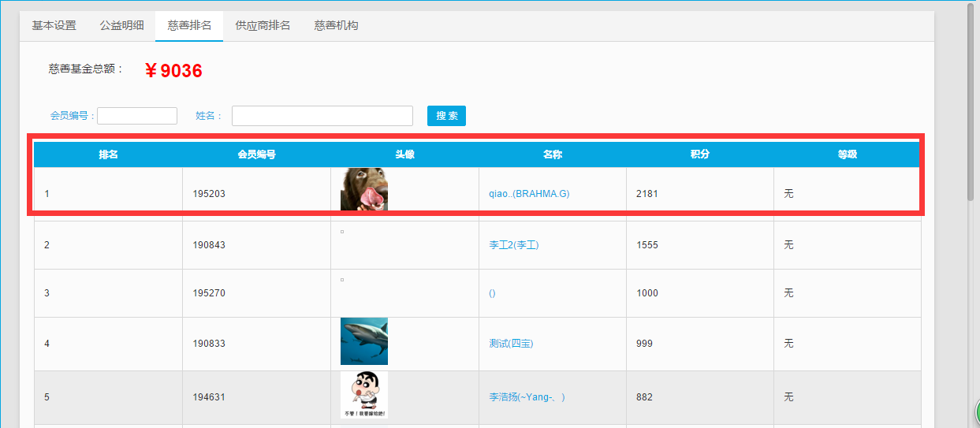Go to the 供应商排名 tab
The image size is (980, 428).
[x=263, y=25]
